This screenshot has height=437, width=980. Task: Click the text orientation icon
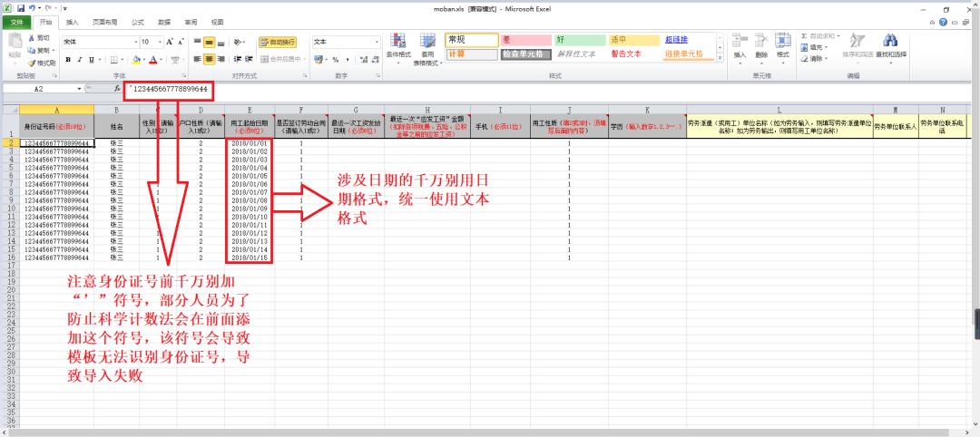point(238,42)
